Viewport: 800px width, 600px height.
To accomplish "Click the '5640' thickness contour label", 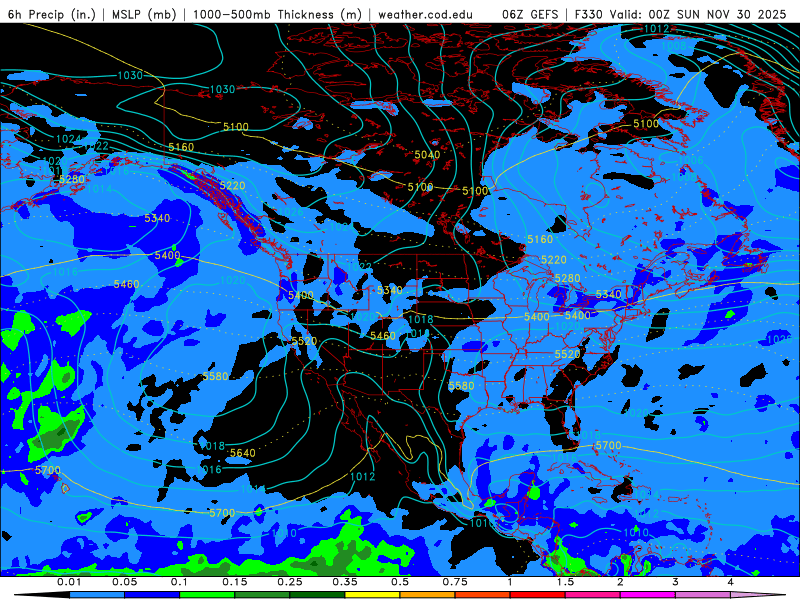I will tap(242, 453).
